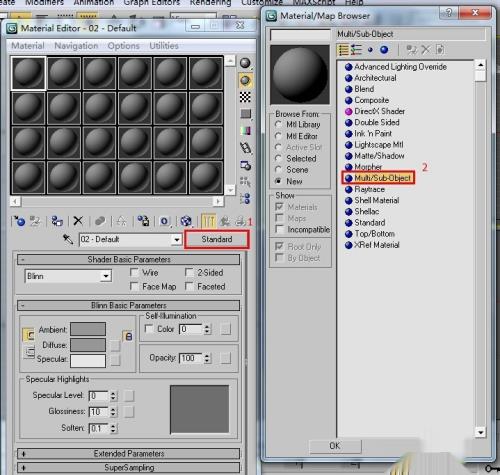Enable Self-Illumination Color checkbox
Screen dimensions: 500x475
pos(149,329)
